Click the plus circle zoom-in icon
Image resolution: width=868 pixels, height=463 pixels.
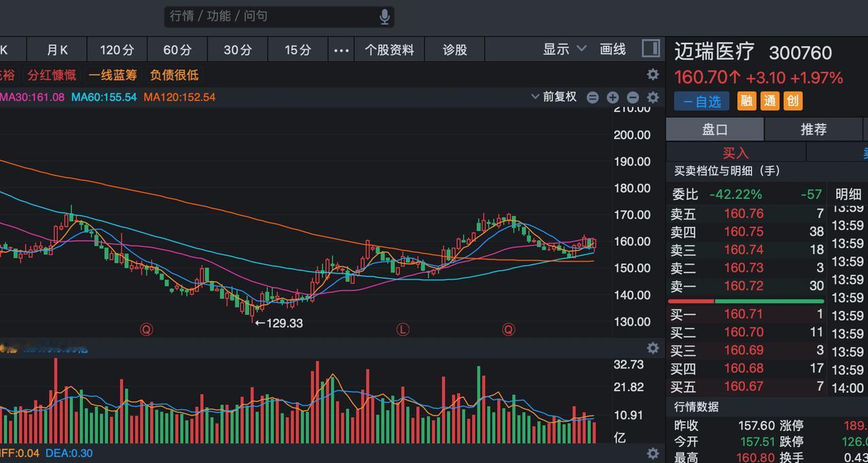(613, 97)
